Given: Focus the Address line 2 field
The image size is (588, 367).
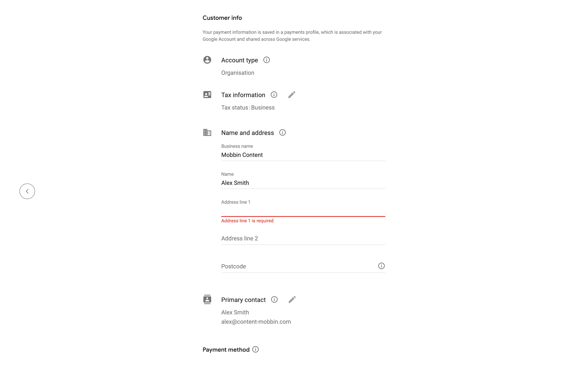Looking at the screenshot, I should coord(303,238).
